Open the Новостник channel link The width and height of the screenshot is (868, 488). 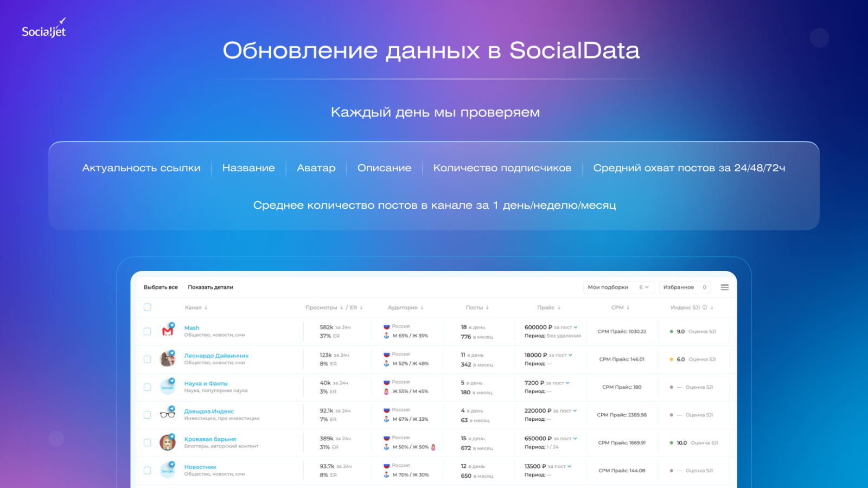click(200, 467)
